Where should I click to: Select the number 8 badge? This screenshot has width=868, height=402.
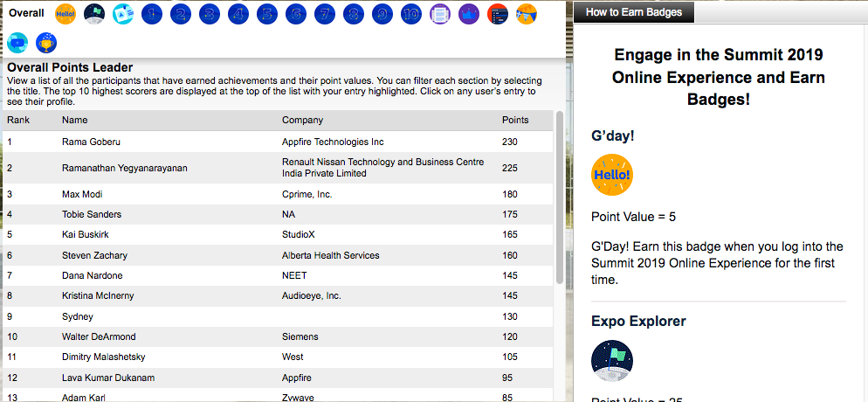(353, 14)
